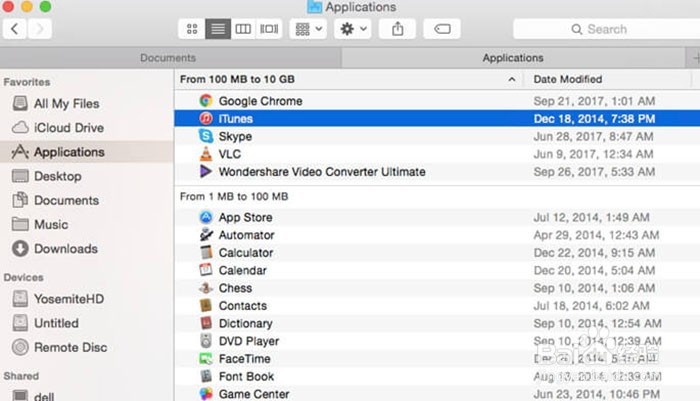The image size is (700, 401).
Task: Switch to the Applications tab
Action: pyautogui.click(x=513, y=58)
